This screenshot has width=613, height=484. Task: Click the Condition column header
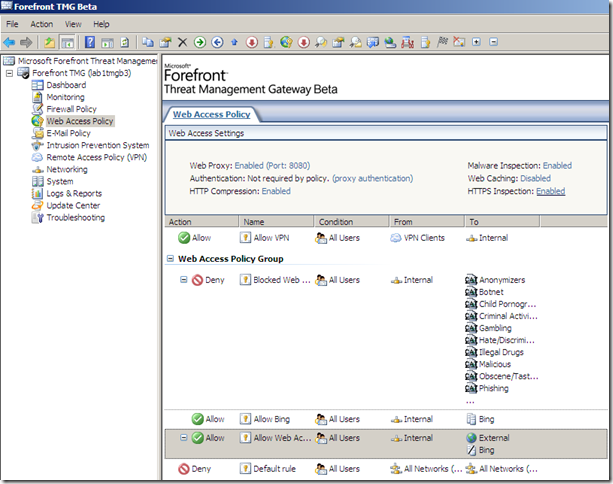point(351,222)
